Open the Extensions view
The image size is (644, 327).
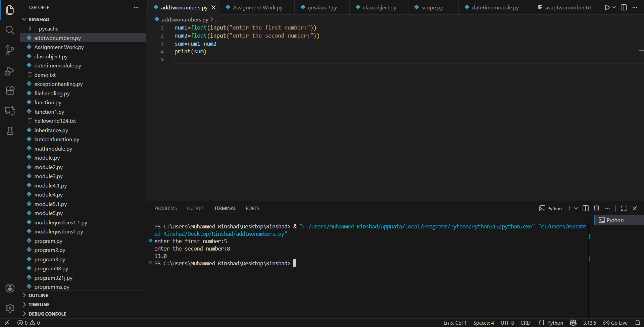[10, 91]
